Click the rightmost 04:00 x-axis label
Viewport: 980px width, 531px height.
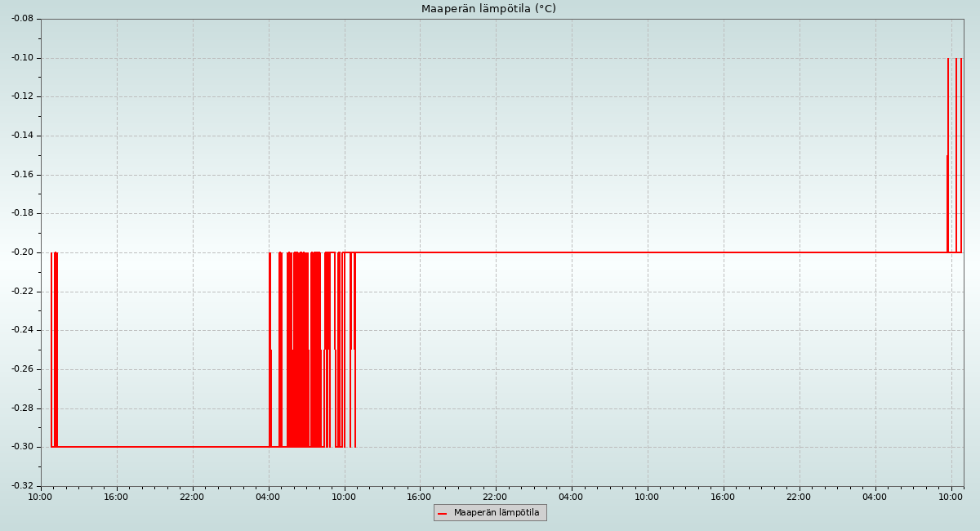coord(875,497)
